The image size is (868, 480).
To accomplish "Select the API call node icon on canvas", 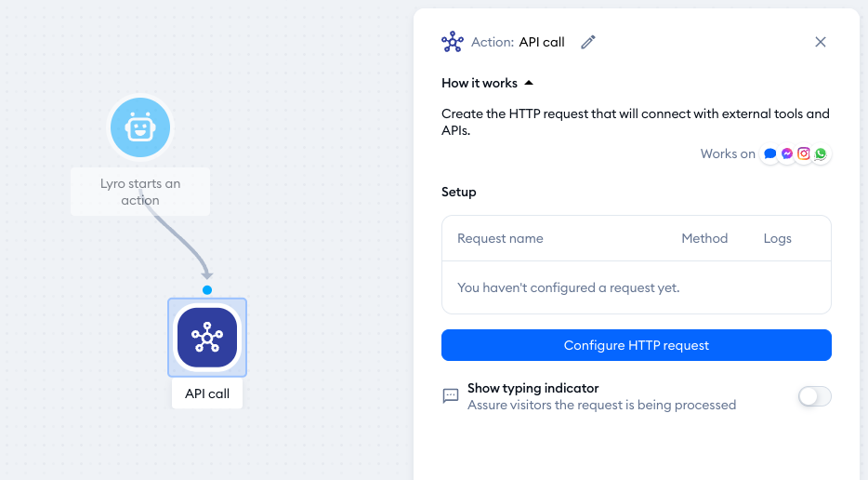I will pos(207,338).
